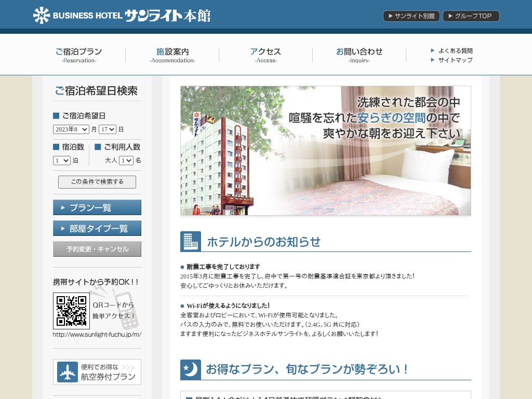Click the 宿泊数 label
Viewport: 532px width, 399px height.
pyautogui.click(x=73, y=147)
